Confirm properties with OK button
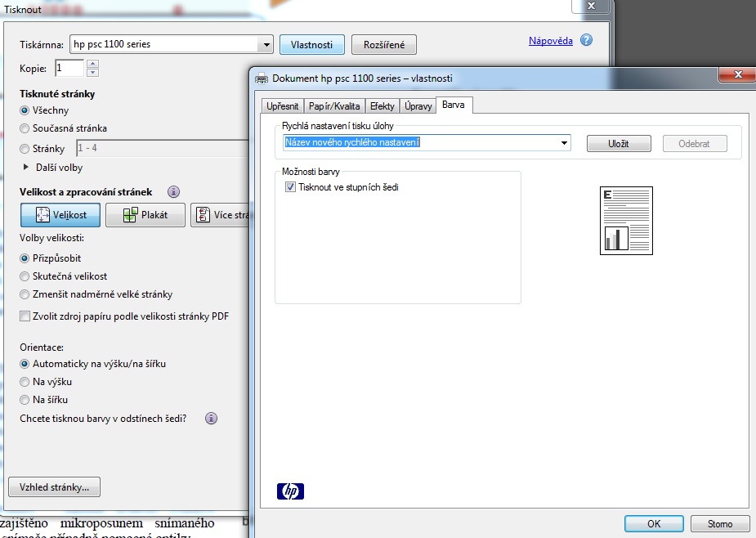This screenshot has width=756, height=538. 654,523
